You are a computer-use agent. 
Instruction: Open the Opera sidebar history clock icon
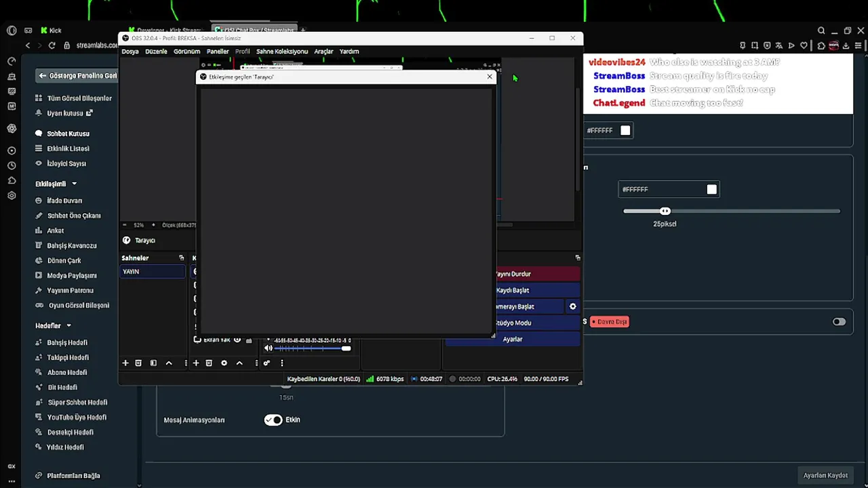12,165
